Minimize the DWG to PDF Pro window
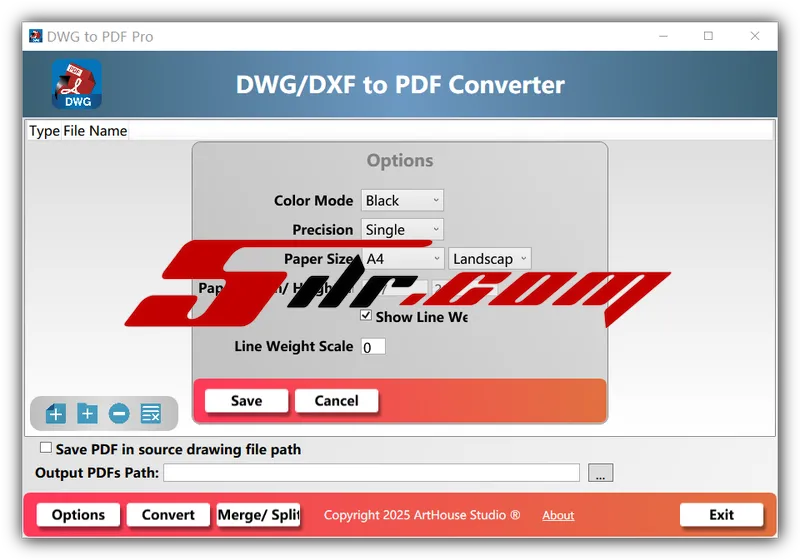 [x=663, y=36]
